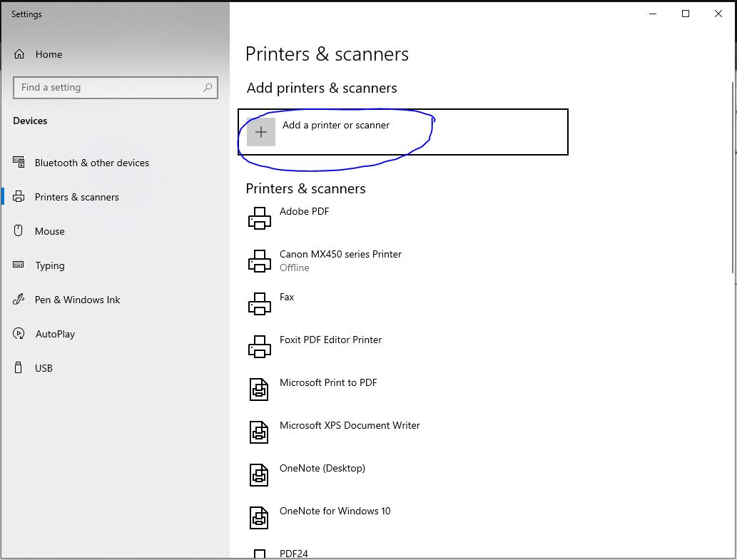
Task: Click the Microsoft XPS Document Writer icon
Action: coord(259,432)
